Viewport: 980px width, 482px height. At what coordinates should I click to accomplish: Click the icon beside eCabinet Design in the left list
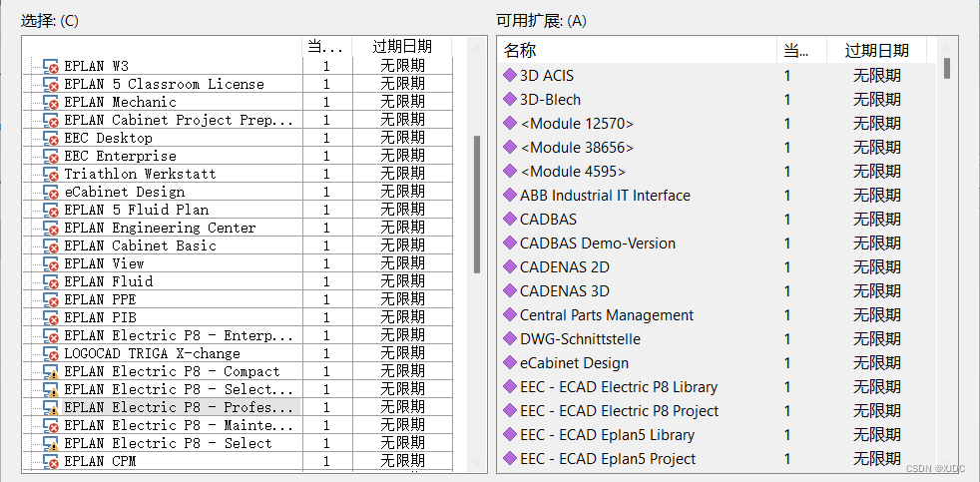51,193
